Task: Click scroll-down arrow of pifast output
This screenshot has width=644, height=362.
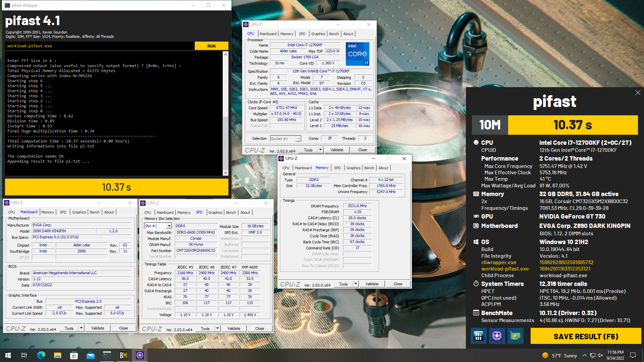Action: pyautogui.click(x=225, y=173)
